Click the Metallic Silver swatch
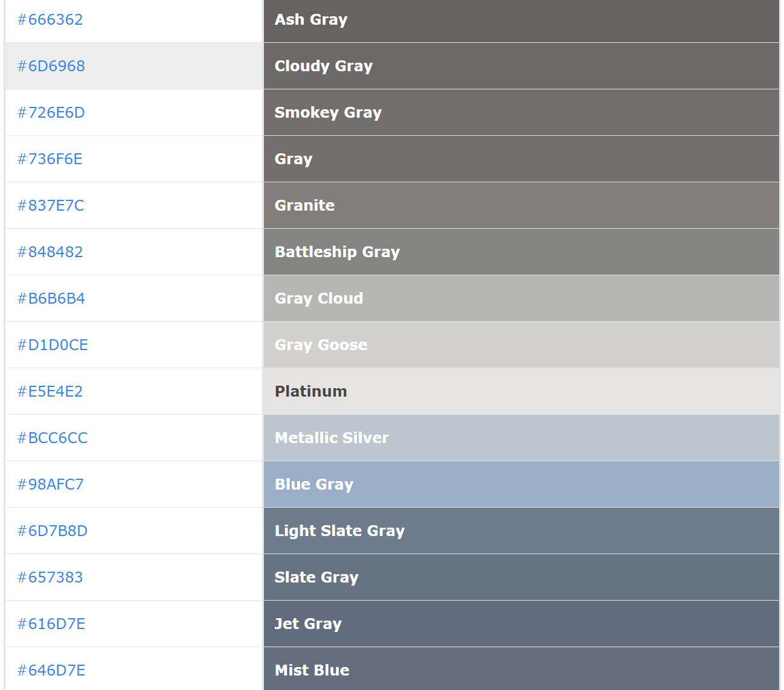Screen dimensions: 784x690 point(521,438)
